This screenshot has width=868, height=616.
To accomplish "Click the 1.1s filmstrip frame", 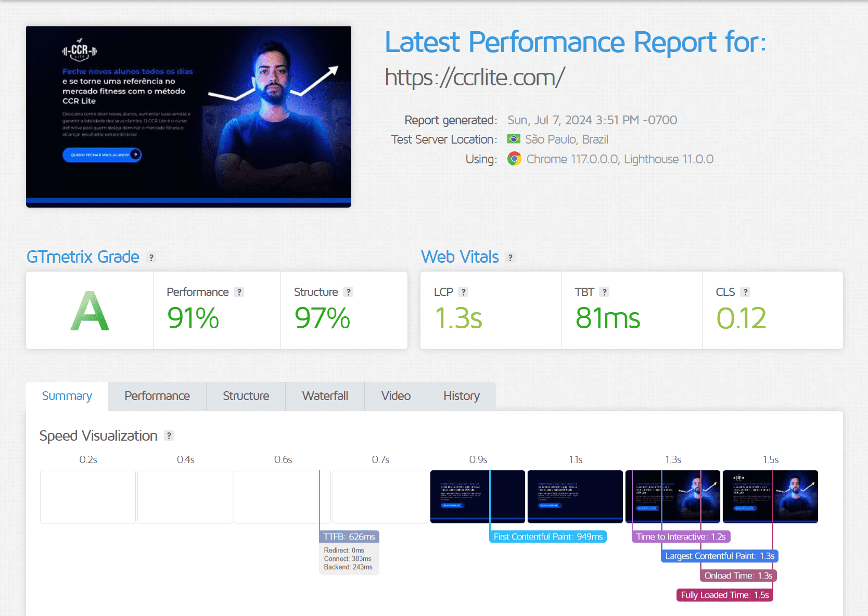I will pos(575,496).
